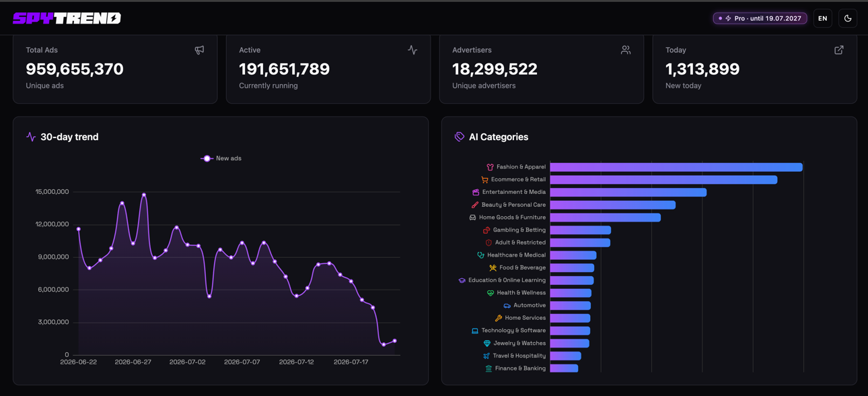Click the AI Categories tag icon
The image size is (868, 396).
(x=460, y=137)
